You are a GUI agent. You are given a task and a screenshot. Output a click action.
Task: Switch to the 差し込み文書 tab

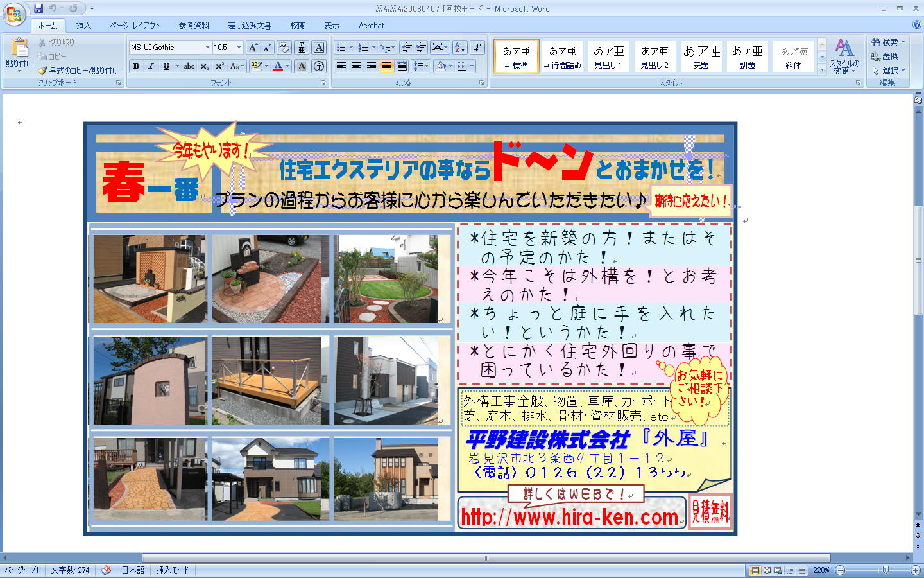[250, 26]
